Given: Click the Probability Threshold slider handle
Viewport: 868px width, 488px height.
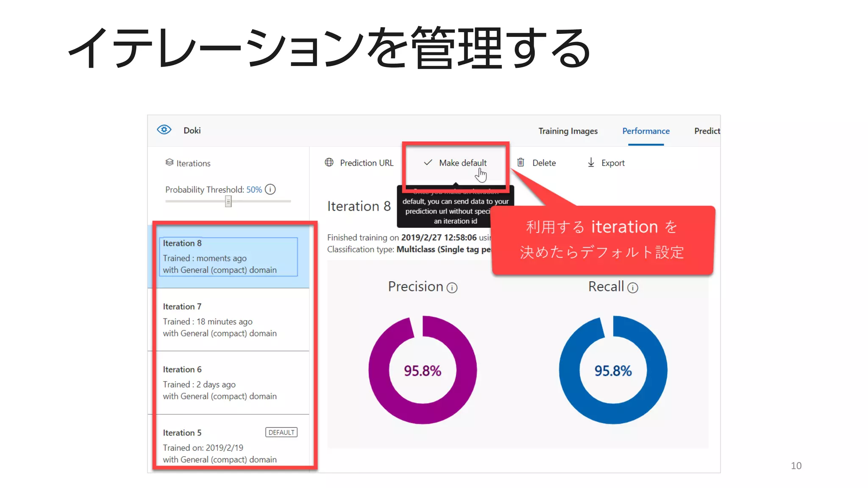Looking at the screenshot, I should 228,201.
